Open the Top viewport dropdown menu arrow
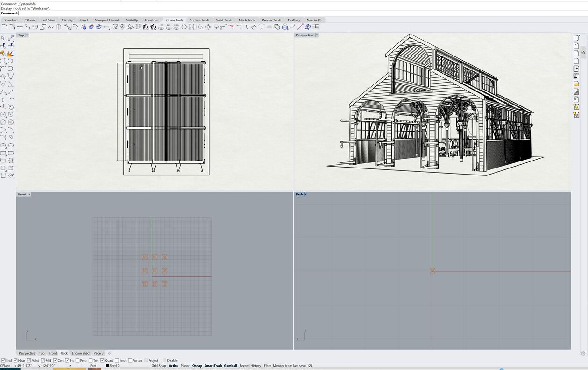588x370 pixels. [27, 35]
